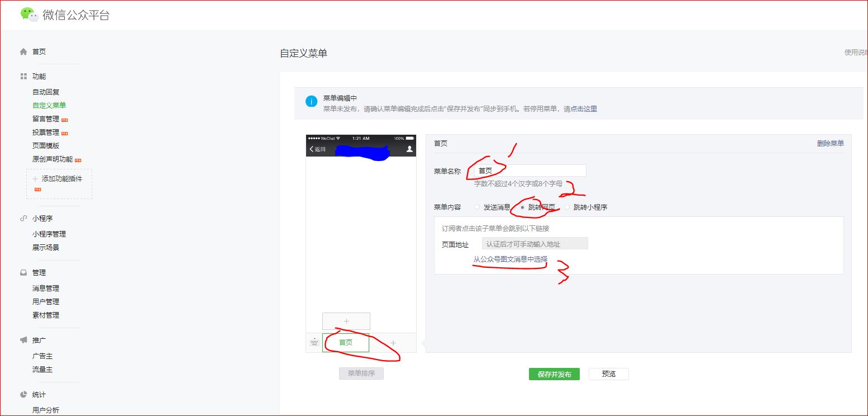Screen dimensions: 868x416
Task: Click the inbox icon beside 管理
Action: pyautogui.click(x=23, y=272)
